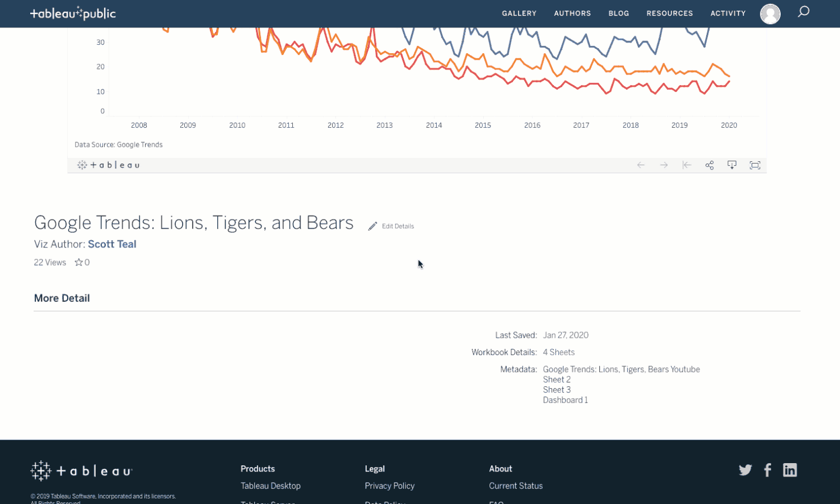Screen dimensions: 840x504
Task: Open the Resources menu
Action: click(x=670, y=13)
